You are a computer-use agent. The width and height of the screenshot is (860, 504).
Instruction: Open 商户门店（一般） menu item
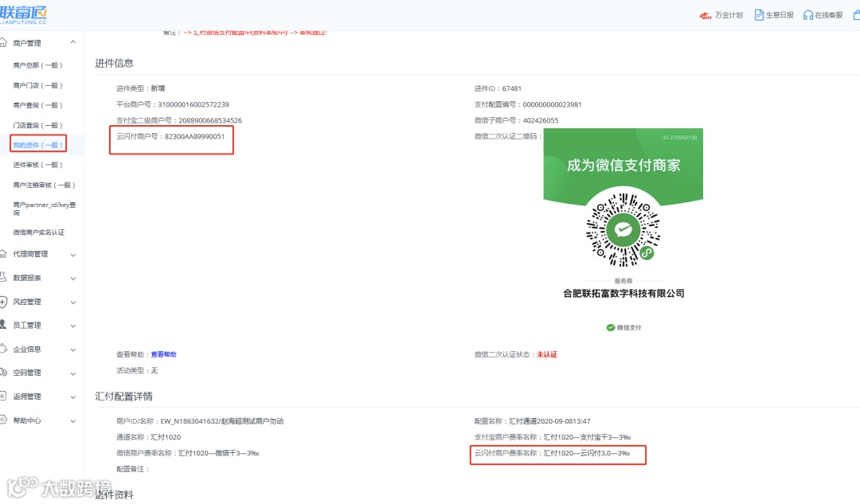tap(38, 85)
